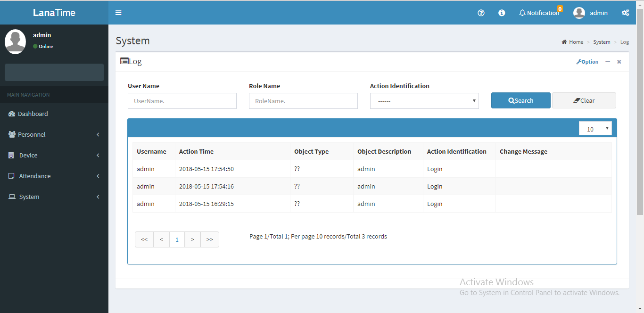Expand the Attendance sidebar section
This screenshot has width=644, height=313.
coord(54,176)
